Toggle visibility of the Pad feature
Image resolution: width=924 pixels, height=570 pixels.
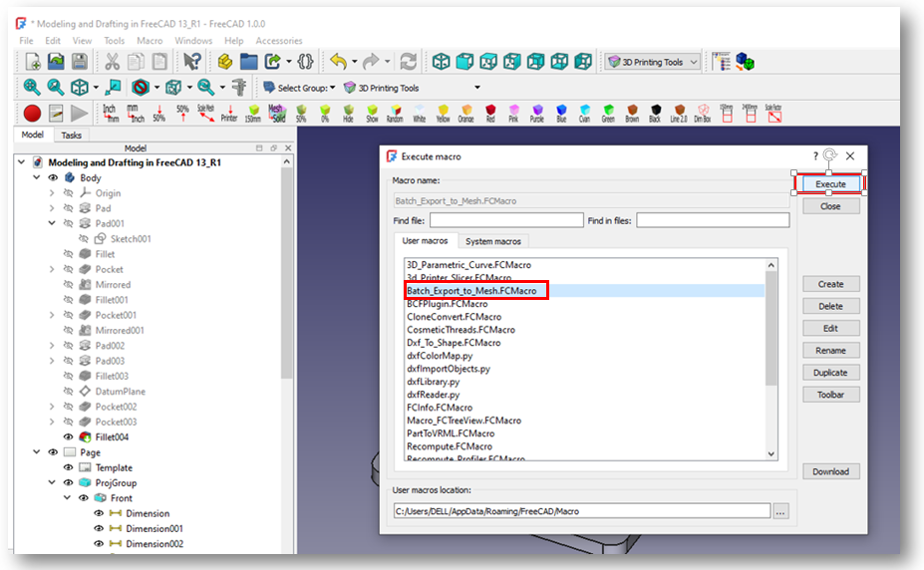pos(68,208)
